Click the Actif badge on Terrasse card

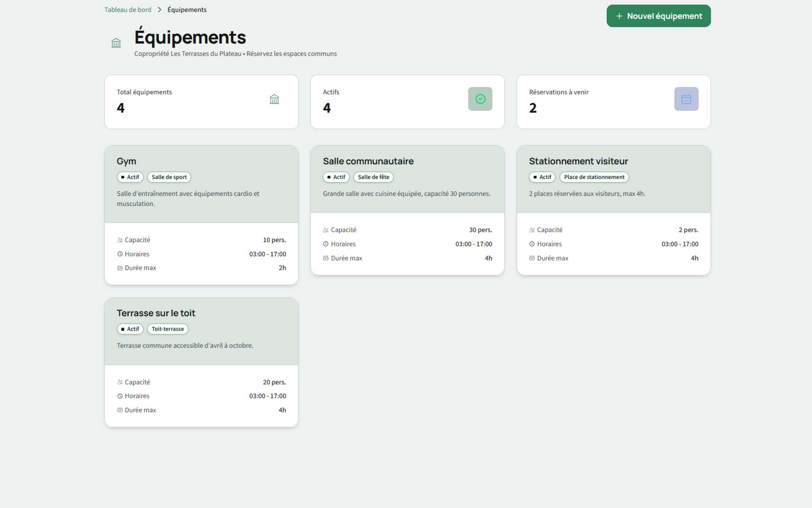click(130, 329)
